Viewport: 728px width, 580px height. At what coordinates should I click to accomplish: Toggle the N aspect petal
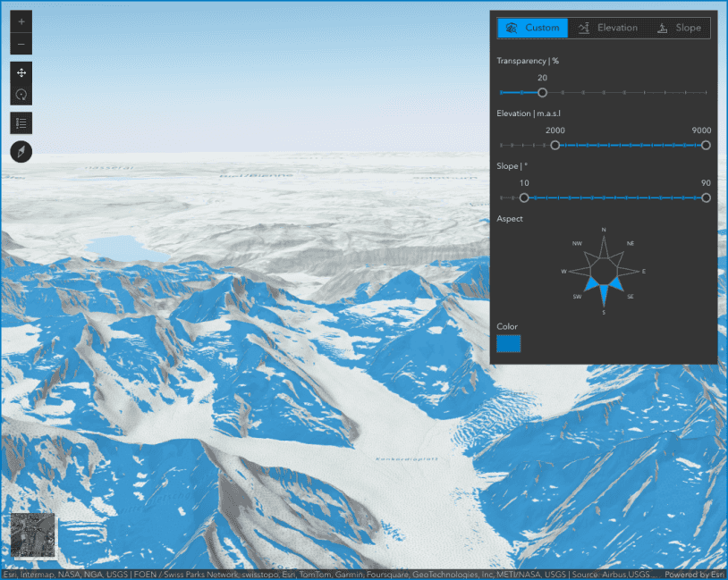tap(604, 248)
